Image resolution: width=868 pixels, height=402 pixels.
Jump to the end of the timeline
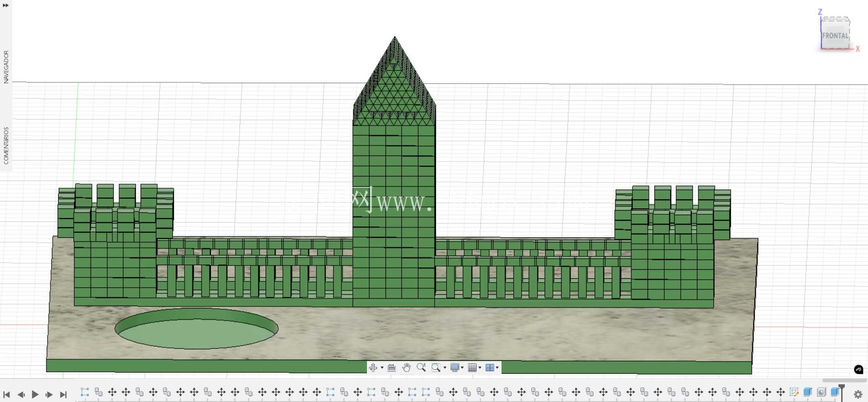click(x=63, y=394)
